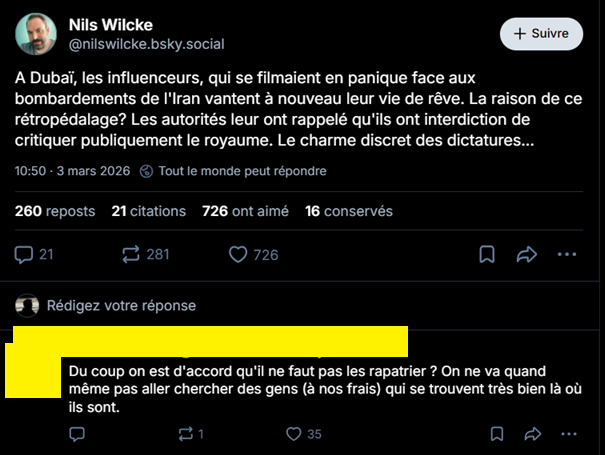
Task: Open Nils Wilcke's profile avatar
Action: point(35,33)
